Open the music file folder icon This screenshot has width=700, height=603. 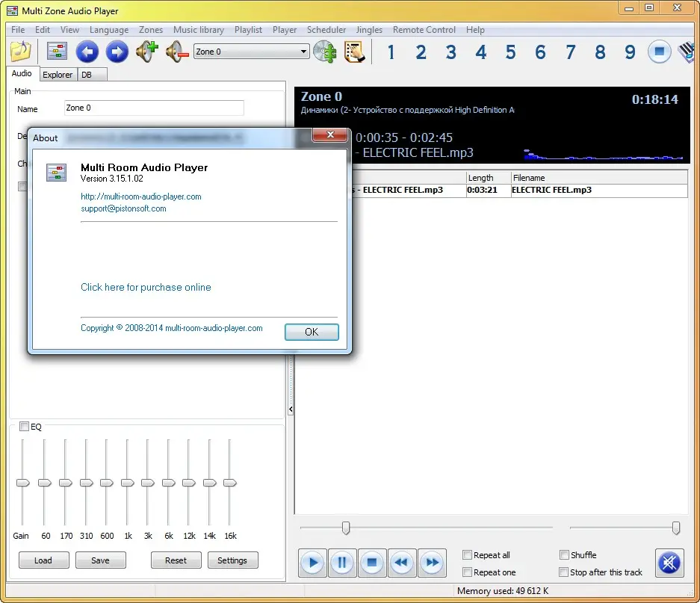(x=21, y=52)
